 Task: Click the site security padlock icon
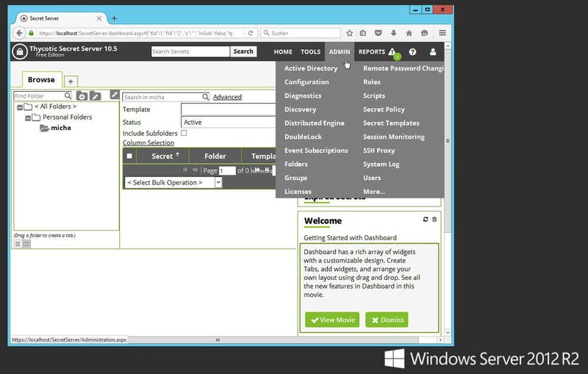point(31,33)
